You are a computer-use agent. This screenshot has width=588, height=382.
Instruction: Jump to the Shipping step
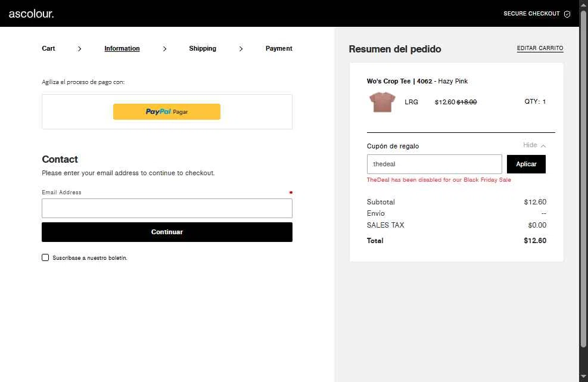tap(203, 48)
